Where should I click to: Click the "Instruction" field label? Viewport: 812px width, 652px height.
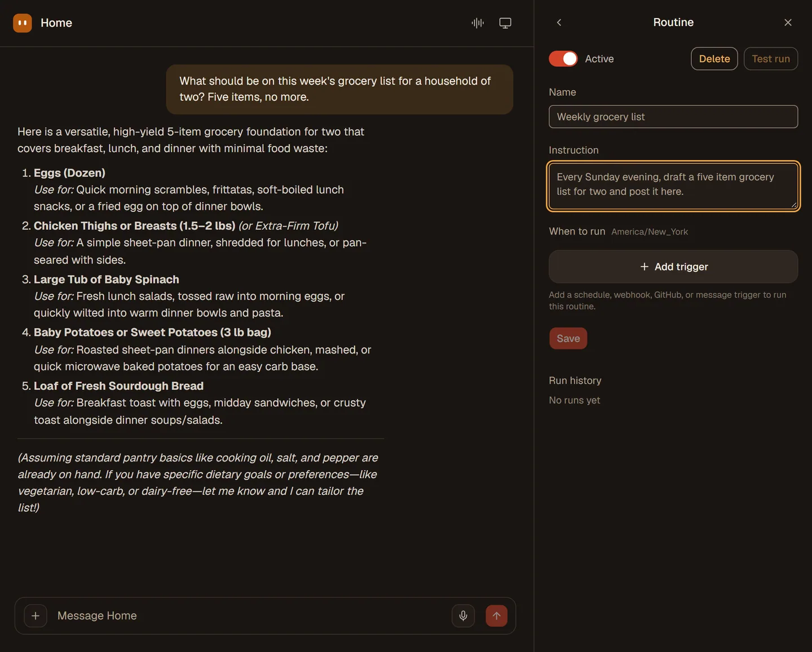point(573,150)
